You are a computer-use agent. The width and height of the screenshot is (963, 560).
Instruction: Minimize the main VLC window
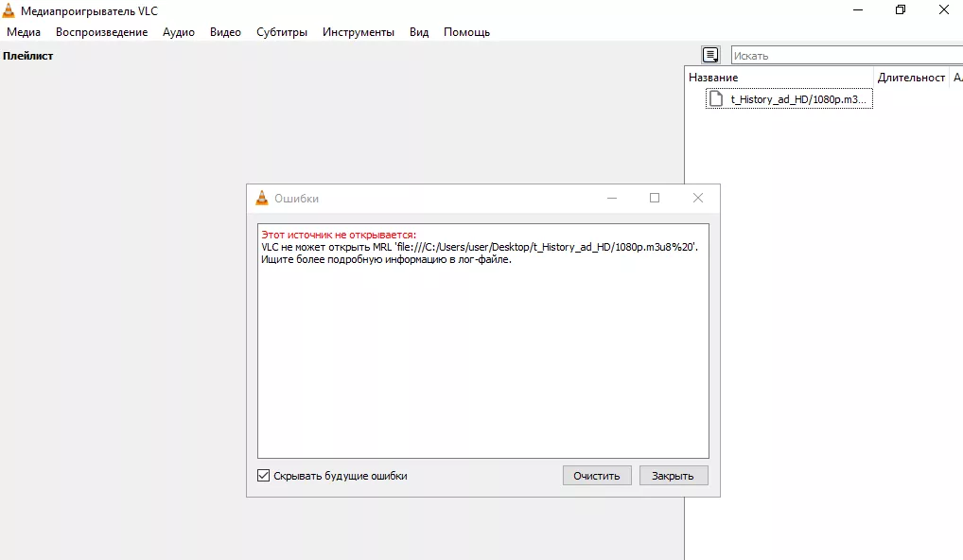click(x=858, y=10)
